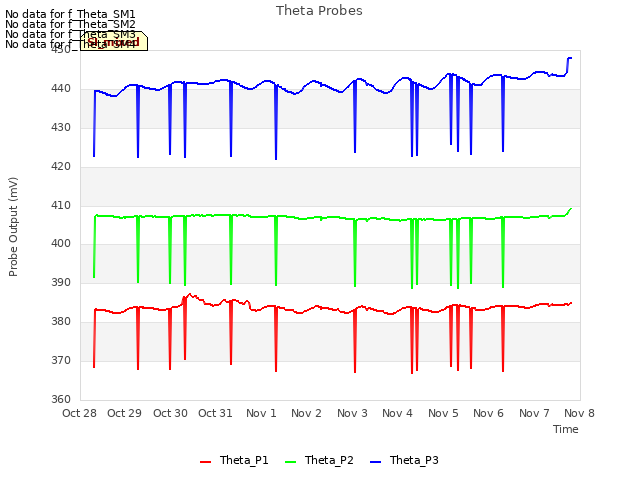Click the Nov 6 x-axis tick label
Screen dimensions: 640x480
pos(489,413)
